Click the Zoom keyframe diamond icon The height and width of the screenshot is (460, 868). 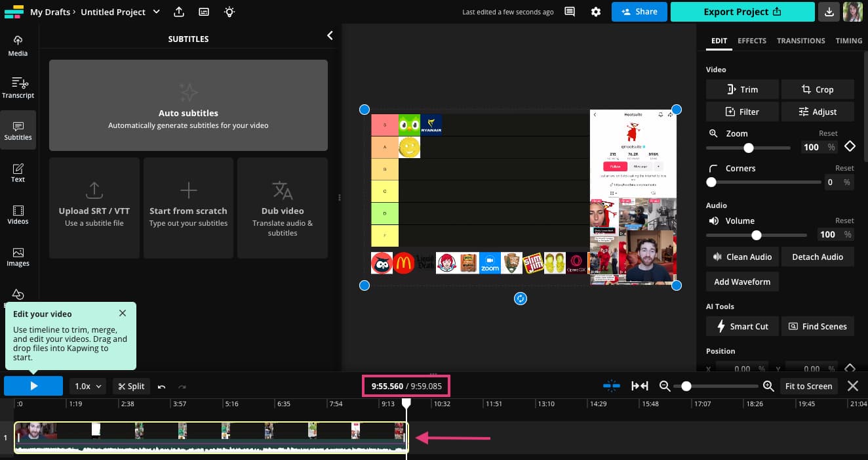pos(850,146)
